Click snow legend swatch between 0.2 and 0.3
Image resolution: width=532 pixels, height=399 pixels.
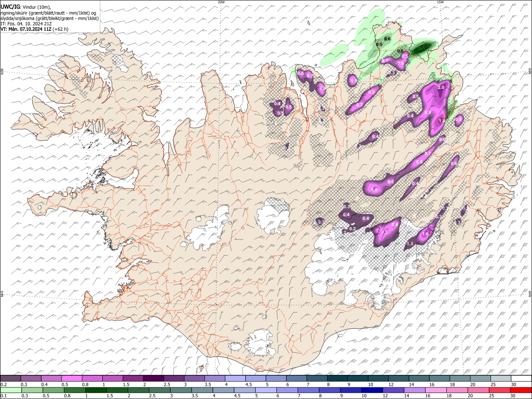pyautogui.click(x=10, y=379)
